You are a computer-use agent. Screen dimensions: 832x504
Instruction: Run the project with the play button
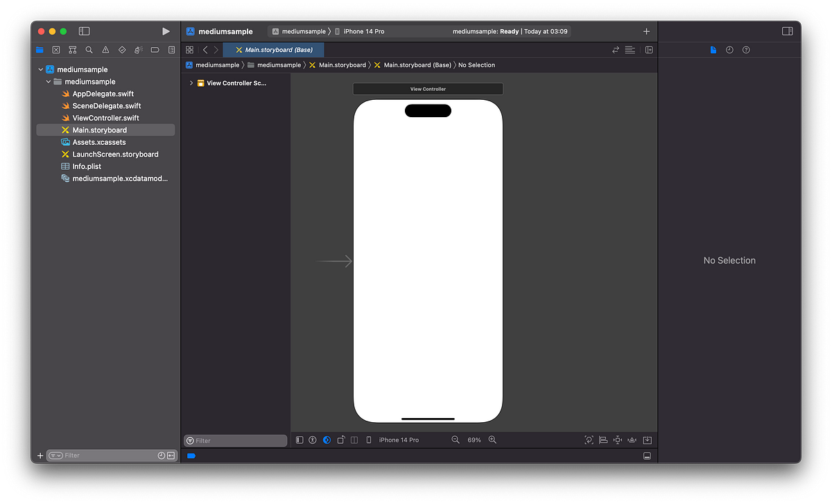tap(166, 31)
